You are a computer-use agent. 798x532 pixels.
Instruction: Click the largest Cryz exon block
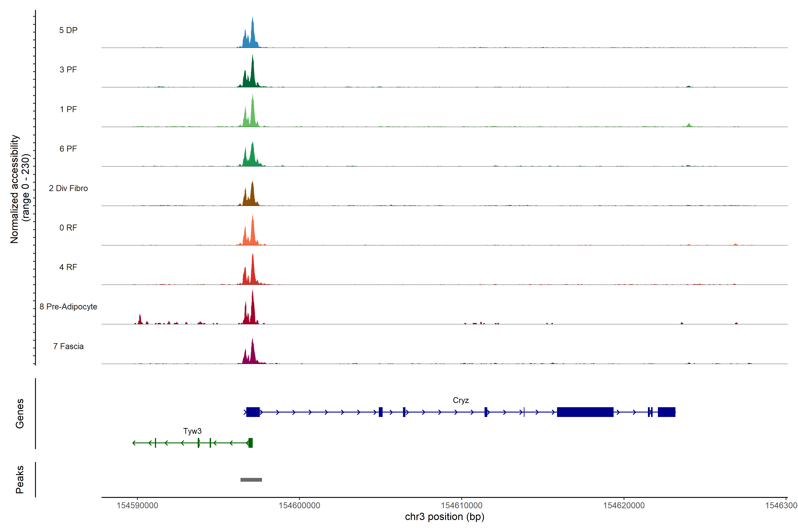tap(585, 412)
